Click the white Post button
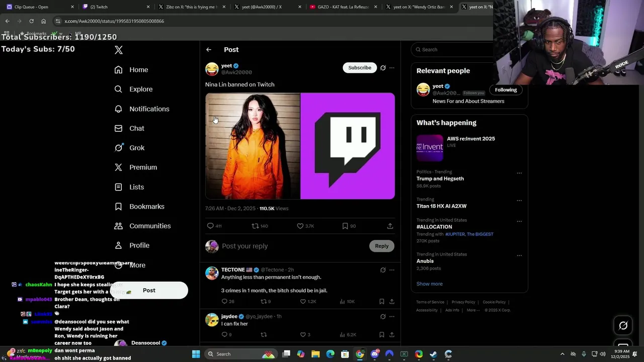 (x=149, y=290)
